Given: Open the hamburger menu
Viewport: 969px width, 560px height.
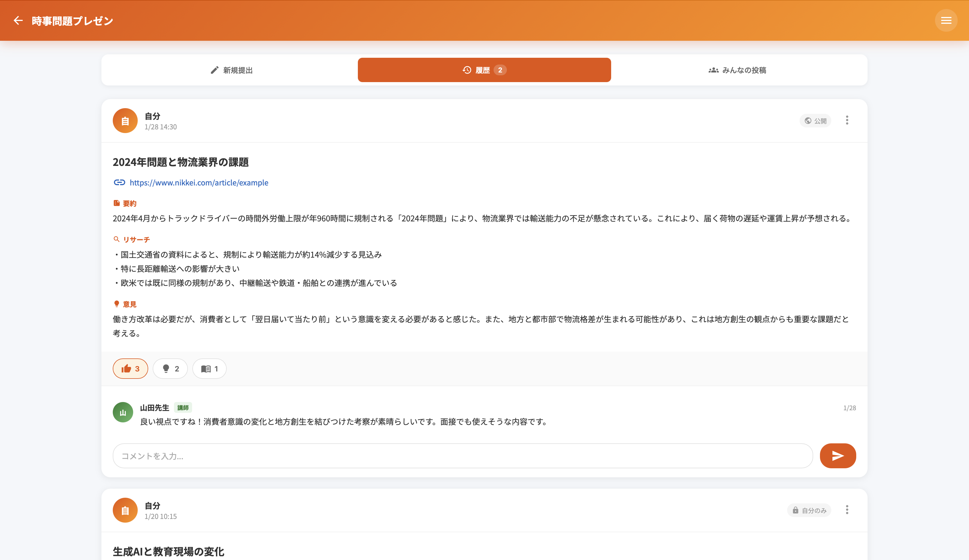Looking at the screenshot, I should pos(946,20).
